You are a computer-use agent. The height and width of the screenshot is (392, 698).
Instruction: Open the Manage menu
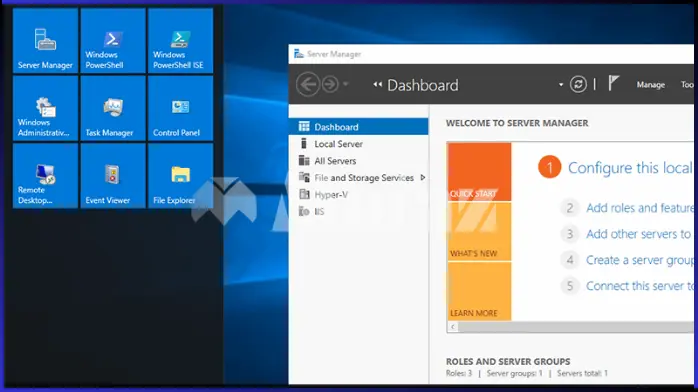(x=650, y=85)
